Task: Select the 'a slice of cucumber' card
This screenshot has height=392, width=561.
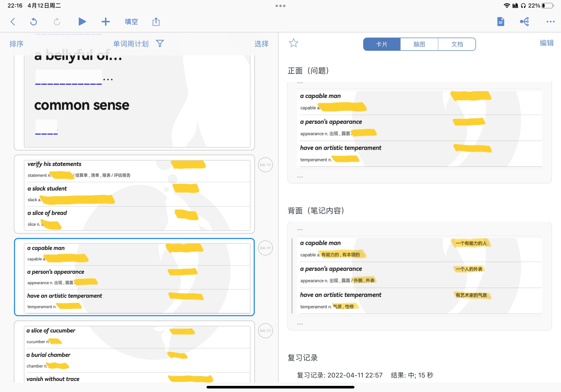Action: coord(134,352)
